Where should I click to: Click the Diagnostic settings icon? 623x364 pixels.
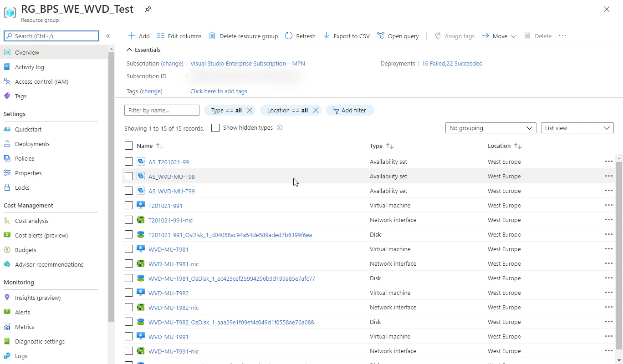point(7,341)
